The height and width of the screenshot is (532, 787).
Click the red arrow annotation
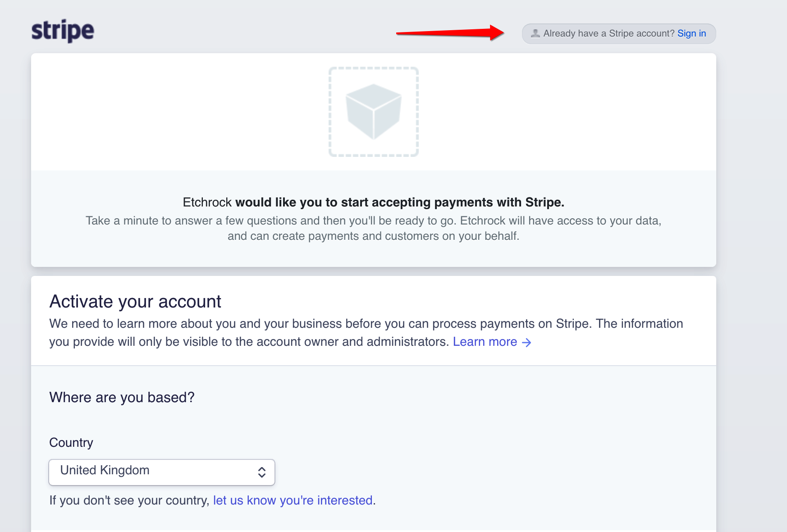click(450, 32)
